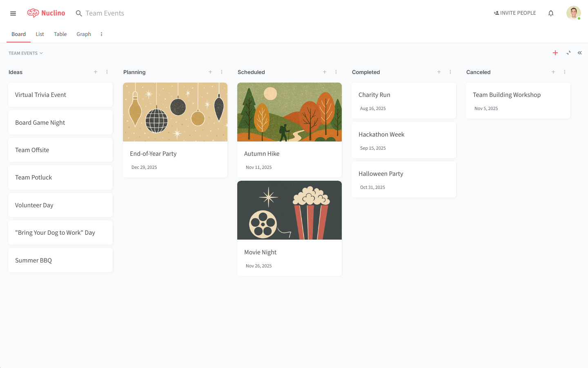The height and width of the screenshot is (368, 588).
Task: Expand the Team Events workspace dropdown
Action: point(26,53)
